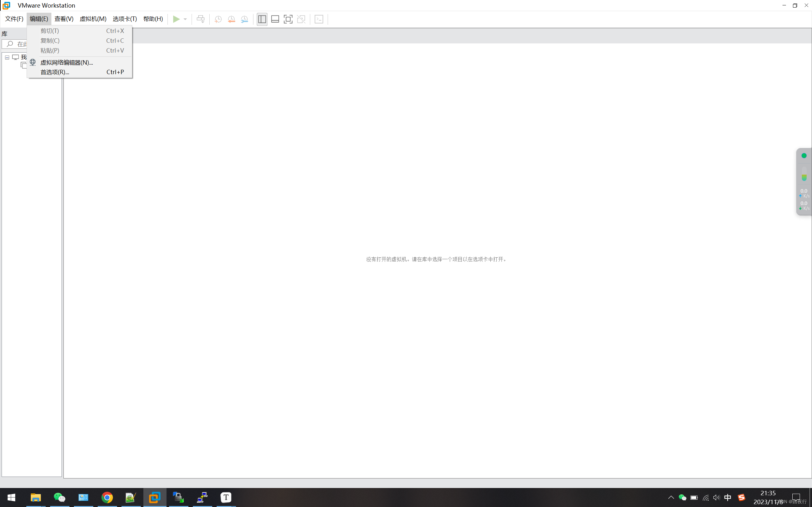Toggle the library sidebar view icon
The height and width of the screenshot is (507, 812).
262,19
